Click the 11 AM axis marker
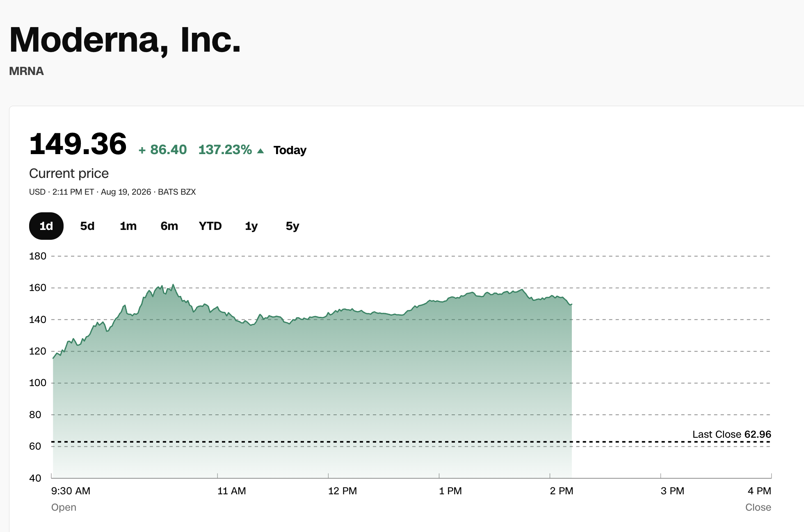This screenshot has width=804, height=532. coord(232,491)
